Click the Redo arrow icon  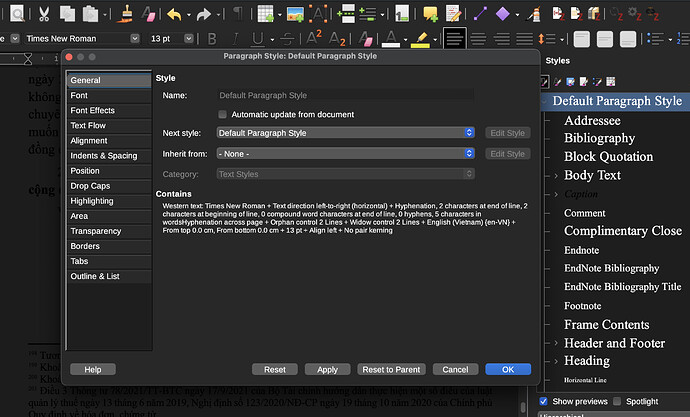point(203,14)
